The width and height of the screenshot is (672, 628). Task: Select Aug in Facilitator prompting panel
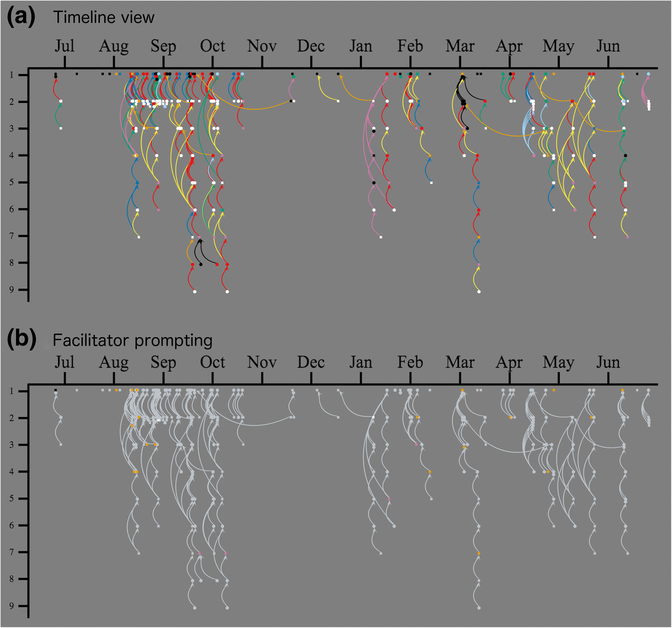pyautogui.click(x=114, y=363)
